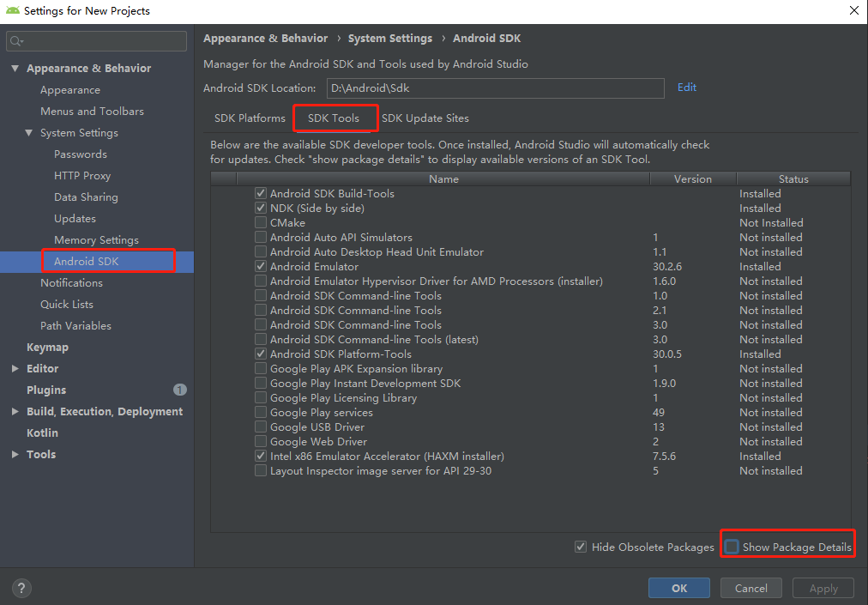
Task: Open Menus and Toolbars settings
Action: pos(92,112)
